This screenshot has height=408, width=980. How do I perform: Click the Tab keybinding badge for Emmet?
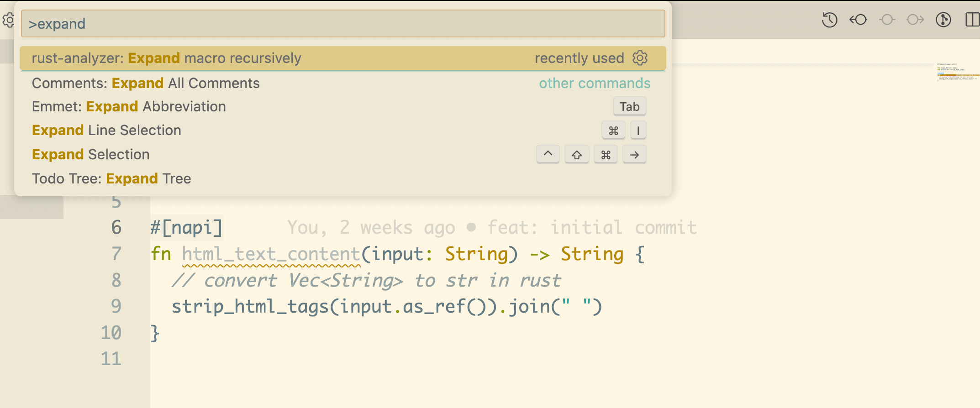[x=629, y=107]
